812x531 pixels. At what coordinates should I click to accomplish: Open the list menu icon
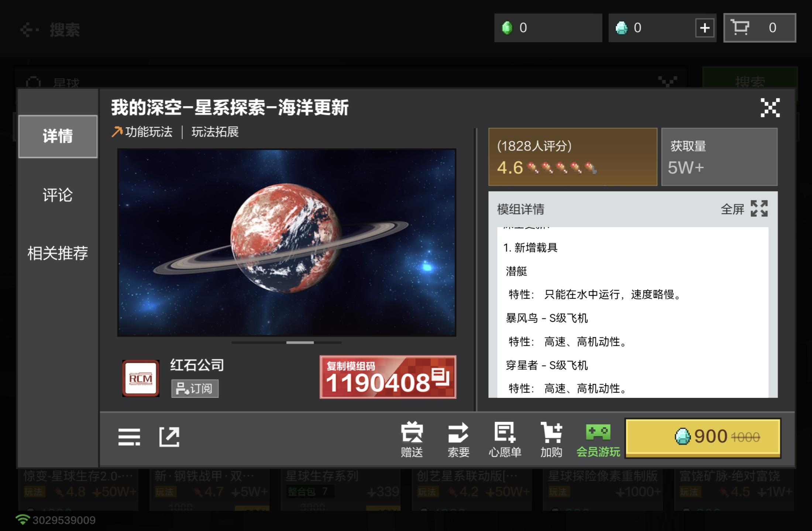(129, 437)
